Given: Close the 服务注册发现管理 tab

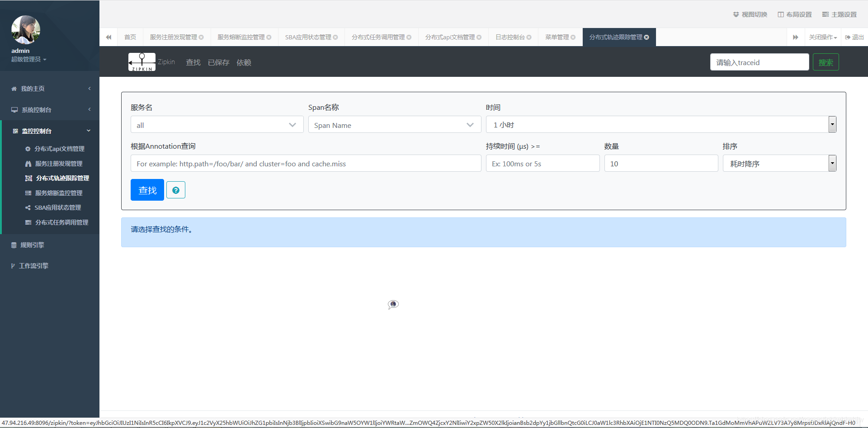Looking at the screenshot, I should point(201,37).
